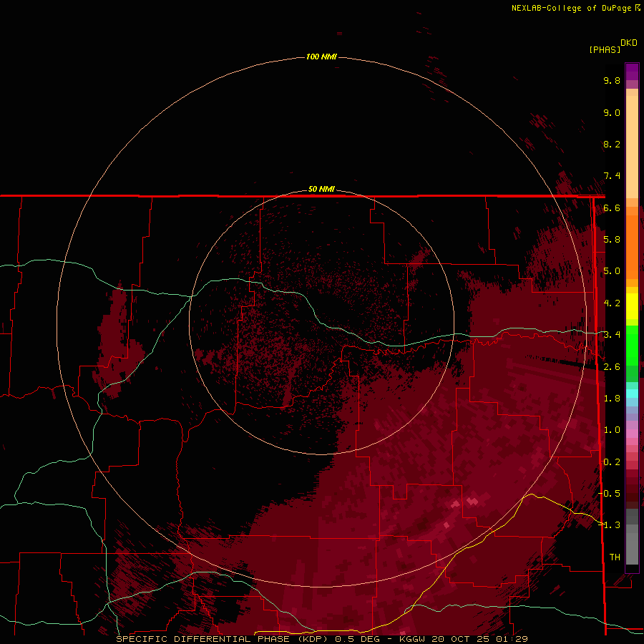The height and width of the screenshot is (644, 644).
Task: Click the 6.6 value on the scale
Action: pos(612,208)
